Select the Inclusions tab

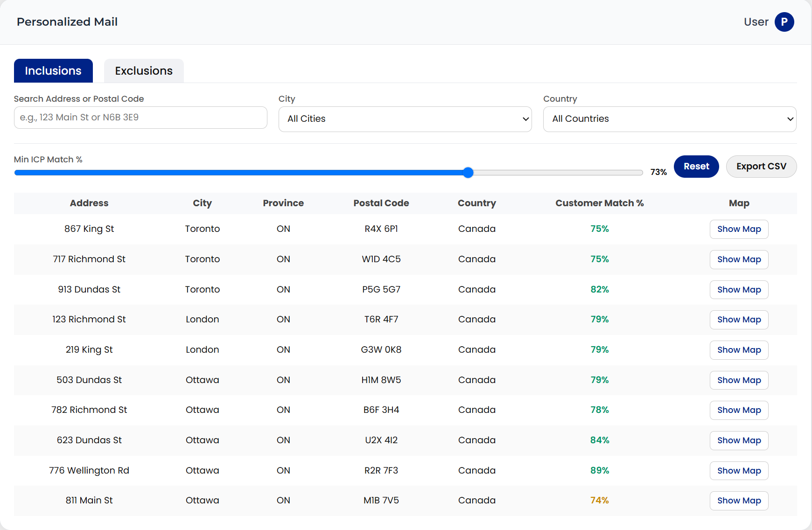(x=53, y=71)
